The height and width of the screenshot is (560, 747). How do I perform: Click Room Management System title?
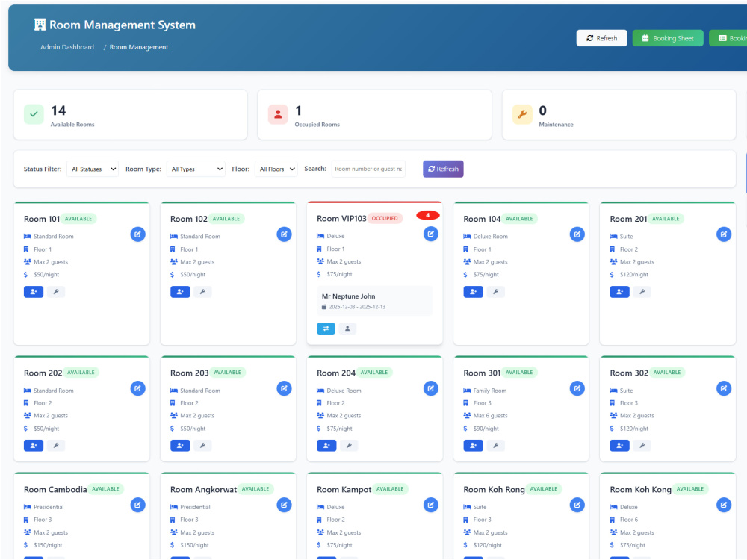point(123,25)
